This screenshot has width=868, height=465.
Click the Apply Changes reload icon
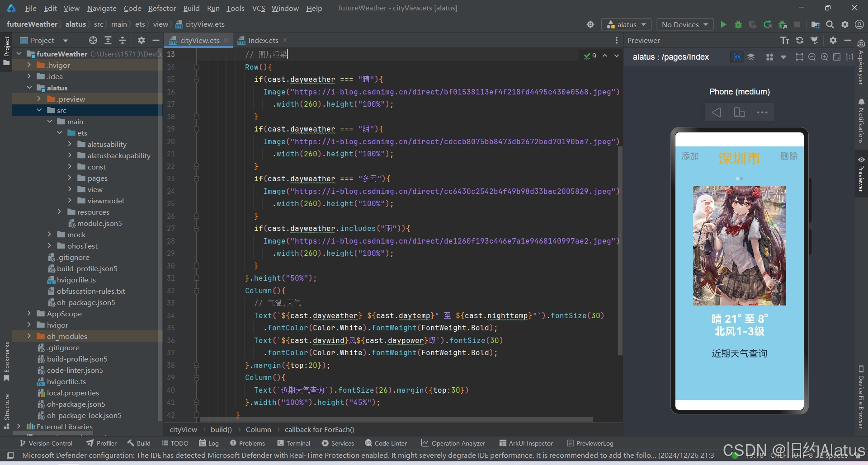click(768, 24)
